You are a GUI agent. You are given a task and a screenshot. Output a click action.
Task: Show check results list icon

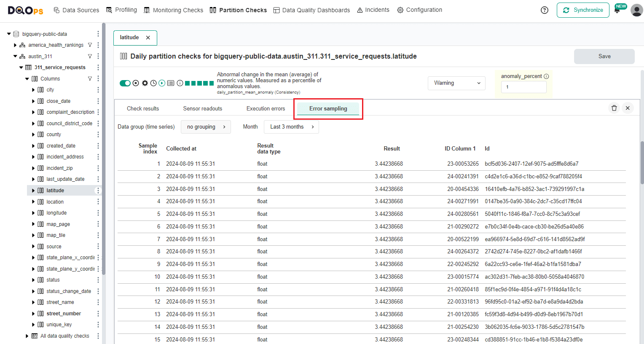click(171, 83)
